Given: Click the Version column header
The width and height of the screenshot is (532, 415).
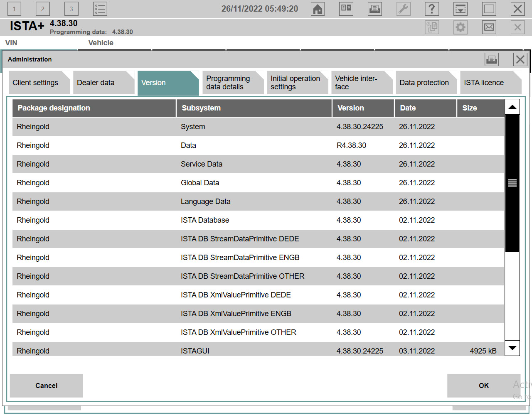Looking at the screenshot, I should tap(363, 108).
